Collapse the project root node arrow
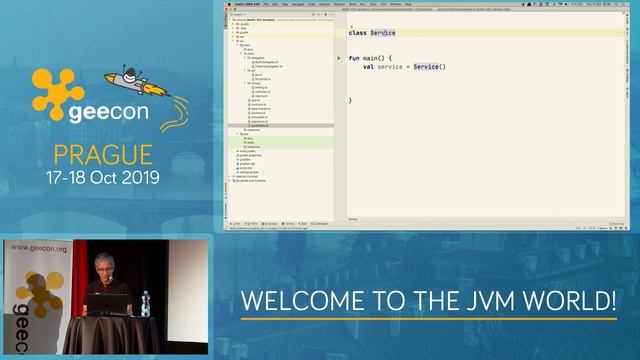This screenshot has height=360, width=640. pos(230,20)
